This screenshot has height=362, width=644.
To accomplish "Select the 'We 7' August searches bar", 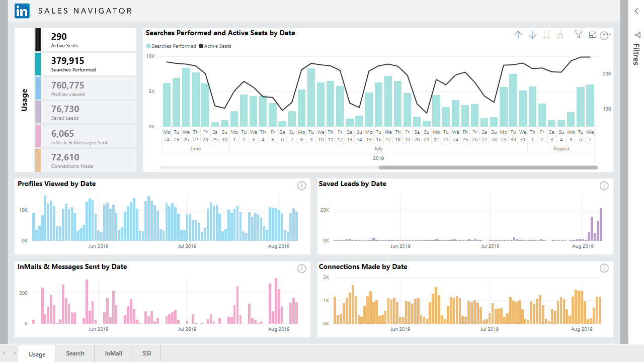I will [x=590, y=106].
